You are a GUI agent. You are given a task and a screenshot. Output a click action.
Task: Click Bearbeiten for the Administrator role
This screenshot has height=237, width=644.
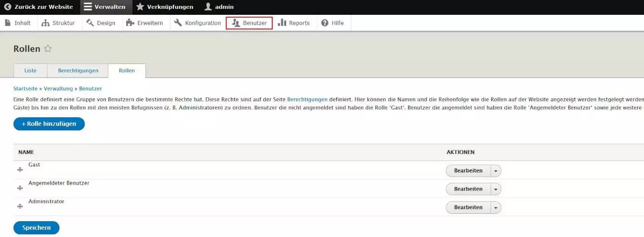(468, 207)
